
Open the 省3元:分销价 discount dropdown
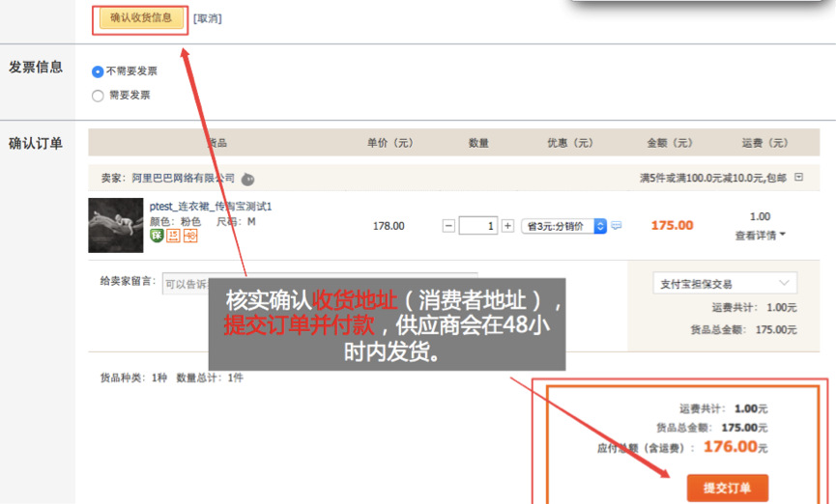coord(564,227)
